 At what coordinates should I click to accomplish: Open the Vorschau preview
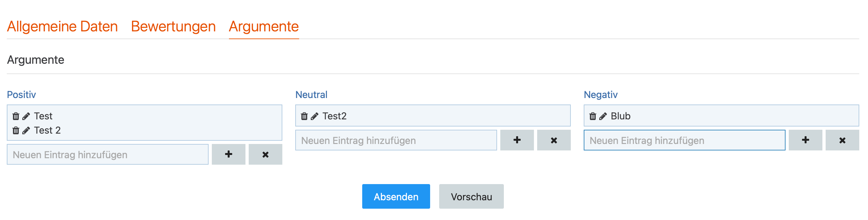[x=471, y=196]
